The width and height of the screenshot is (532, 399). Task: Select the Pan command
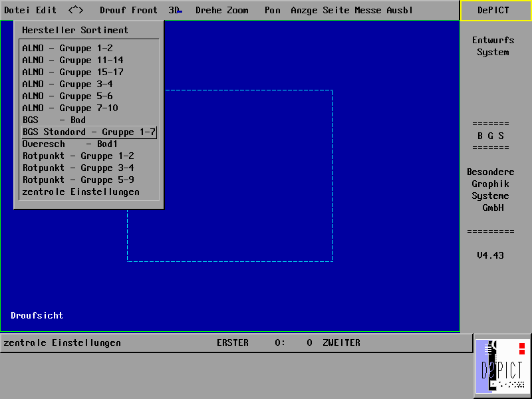[273, 10]
